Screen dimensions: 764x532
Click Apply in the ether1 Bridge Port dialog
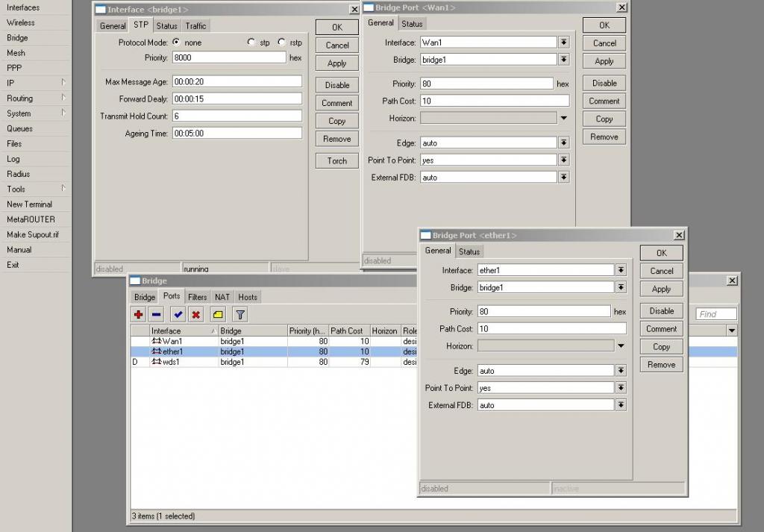(x=661, y=290)
